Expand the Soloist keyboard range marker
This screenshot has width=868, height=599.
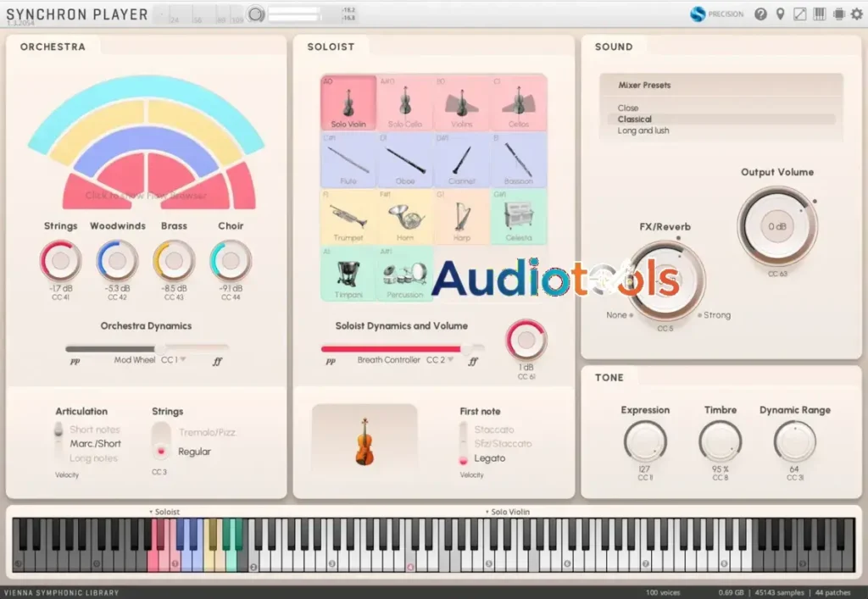[164, 513]
